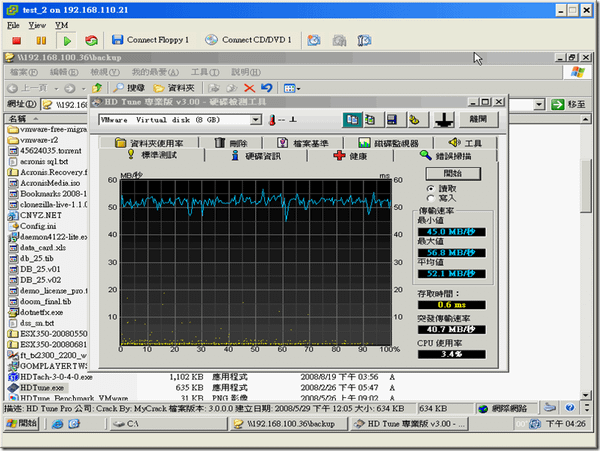Screen dimensions: 600x451
Task: Click the red X delete icon in Explorer
Action: click(249, 88)
